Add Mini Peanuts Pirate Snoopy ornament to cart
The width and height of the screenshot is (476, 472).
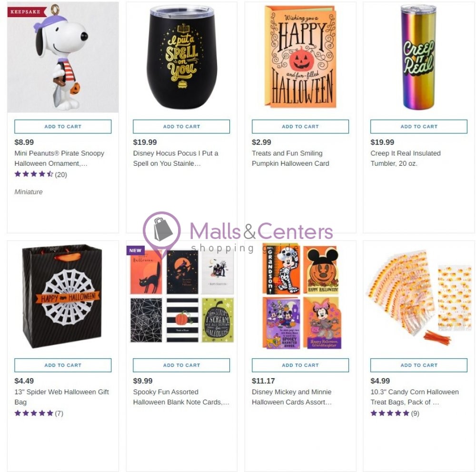click(62, 126)
